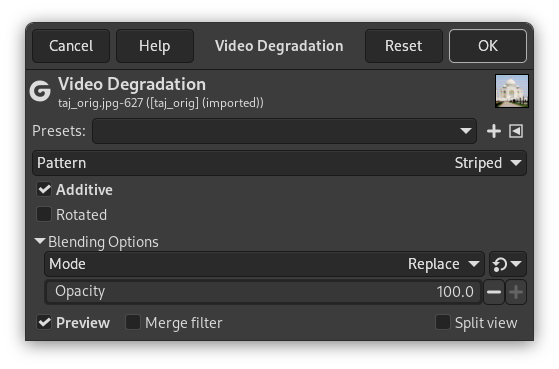Click the plus icon to save preset
This screenshot has height=369, width=559.
click(x=494, y=131)
